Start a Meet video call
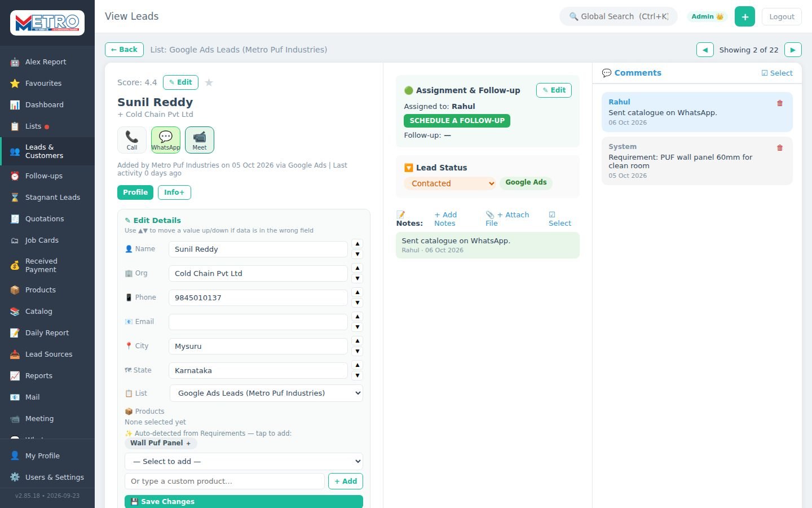Screen dimensions: 812x508 click(x=200, y=140)
